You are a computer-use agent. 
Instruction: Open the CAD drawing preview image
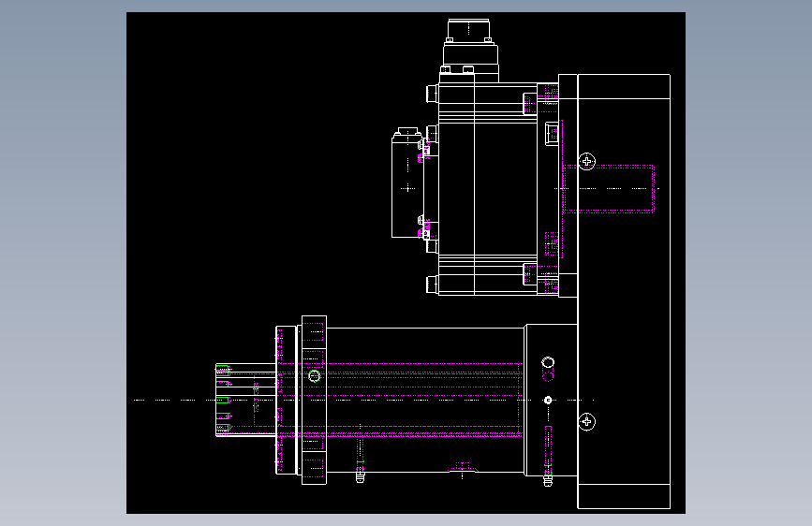(x=406, y=263)
